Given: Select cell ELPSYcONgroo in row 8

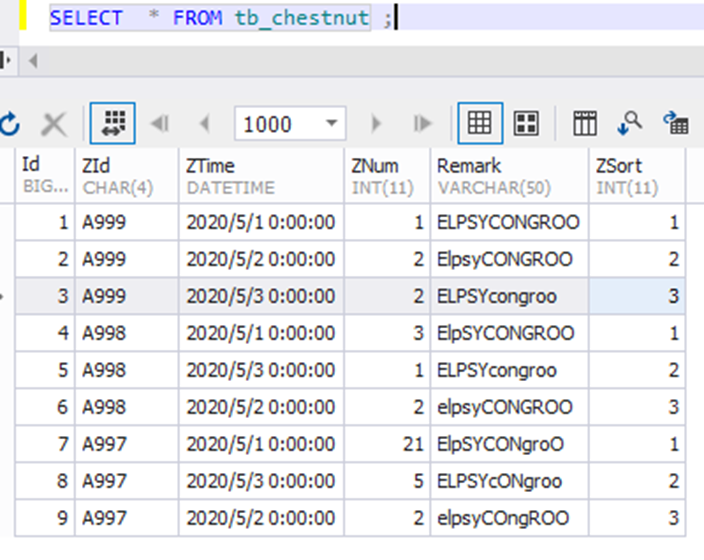Looking at the screenshot, I should coord(510,481).
